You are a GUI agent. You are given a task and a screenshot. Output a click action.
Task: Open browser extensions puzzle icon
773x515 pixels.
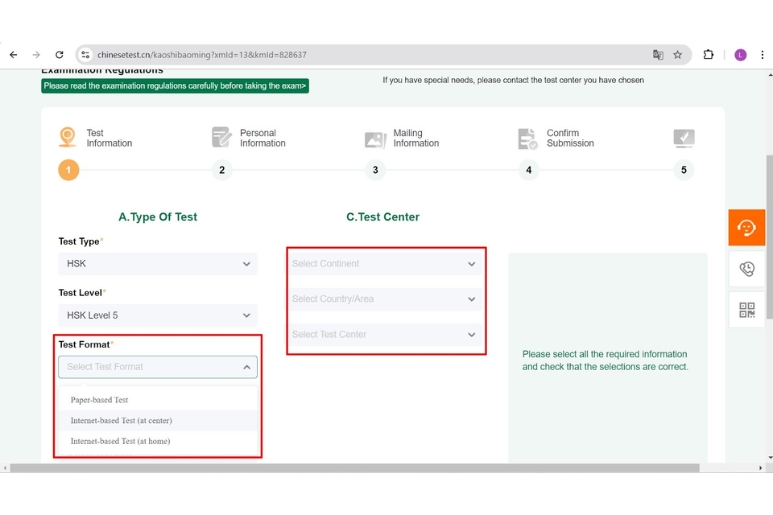pos(708,55)
